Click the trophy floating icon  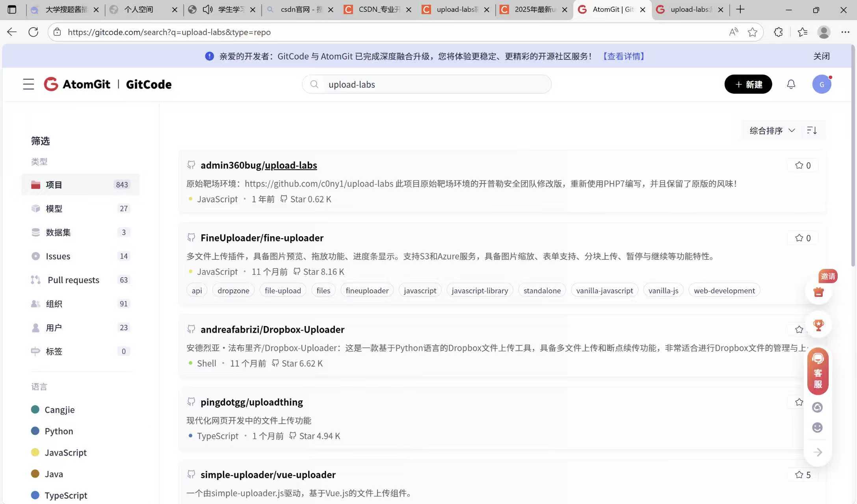point(818,325)
